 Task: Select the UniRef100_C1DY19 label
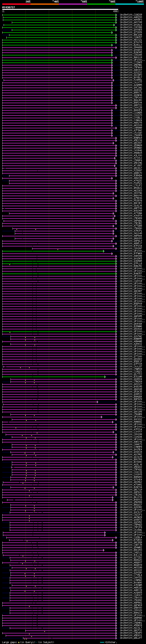pos(131,281)
